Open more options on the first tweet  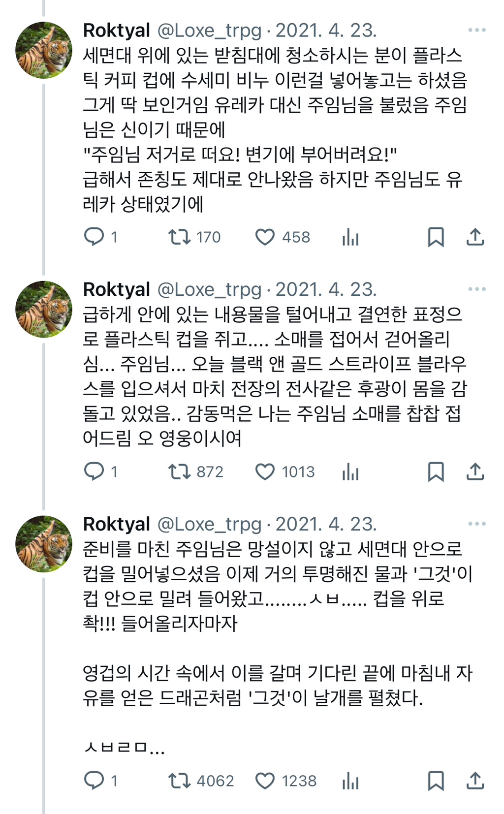click(x=476, y=31)
